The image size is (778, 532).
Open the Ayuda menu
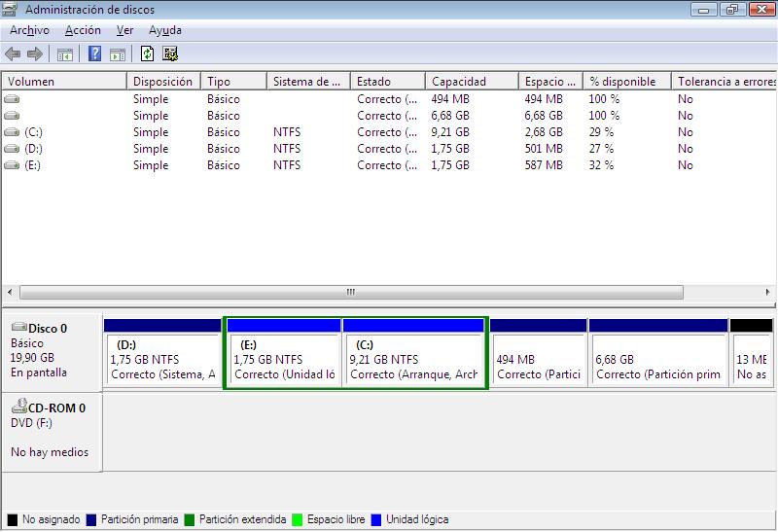(x=165, y=30)
